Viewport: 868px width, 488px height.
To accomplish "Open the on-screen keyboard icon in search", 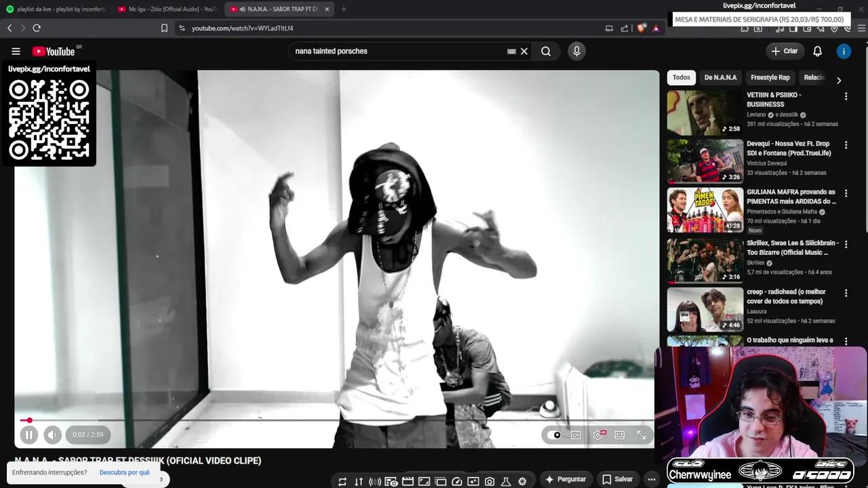I will pyautogui.click(x=511, y=51).
